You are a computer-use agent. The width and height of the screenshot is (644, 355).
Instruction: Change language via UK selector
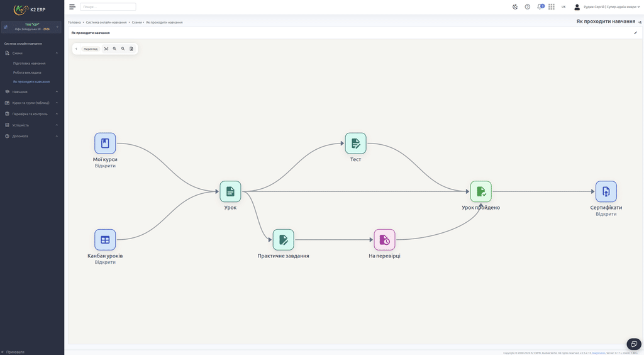tap(563, 6)
